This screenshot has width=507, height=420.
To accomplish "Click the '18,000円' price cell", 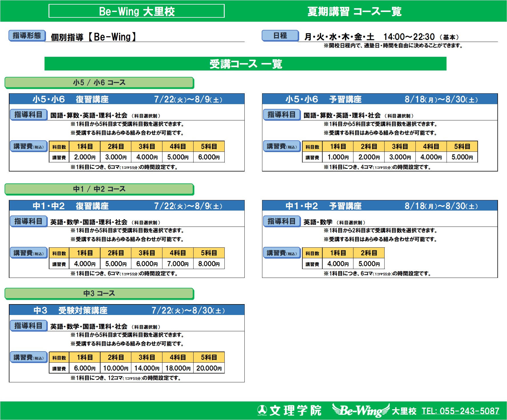I will pyautogui.click(x=178, y=368).
